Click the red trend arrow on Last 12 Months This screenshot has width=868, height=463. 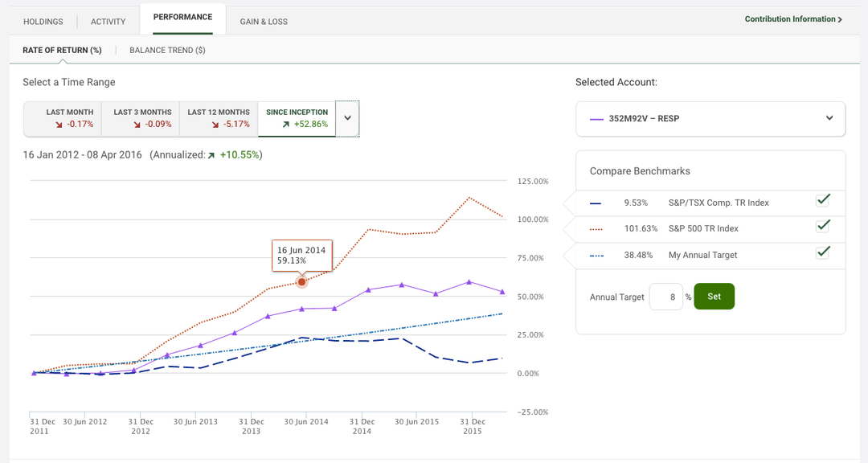pos(215,123)
